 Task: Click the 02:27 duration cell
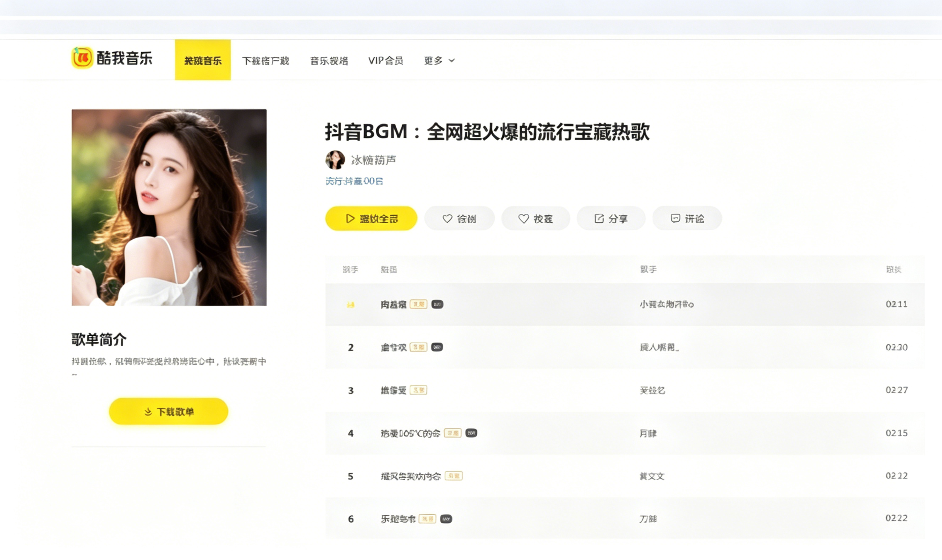click(x=897, y=390)
